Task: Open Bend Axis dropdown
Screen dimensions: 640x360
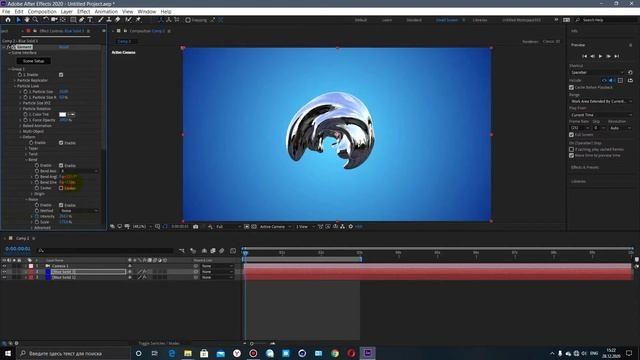Action: 79,171
